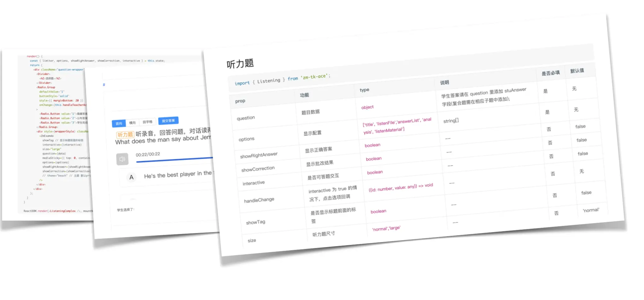Click the 00:22/00:22 playback timestamp
644x300 pixels.
(x=148, y=154)
